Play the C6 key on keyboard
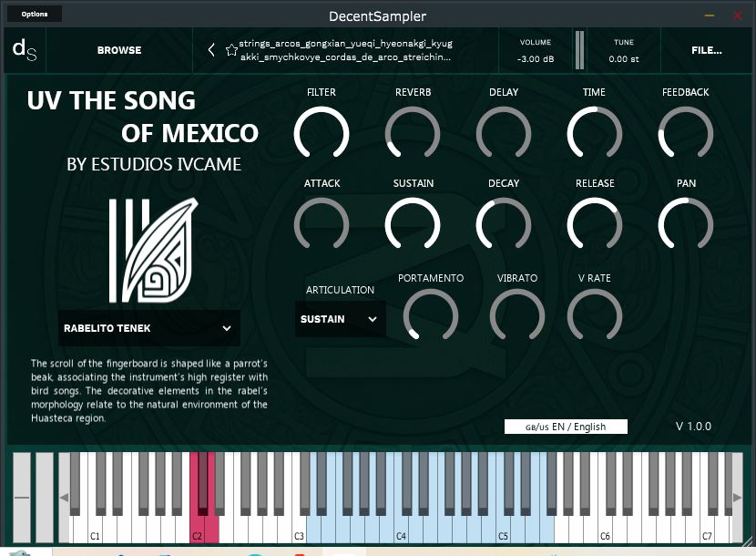This screenshot has height=556, width=756. pyautogui.click(x=605, y=530)
